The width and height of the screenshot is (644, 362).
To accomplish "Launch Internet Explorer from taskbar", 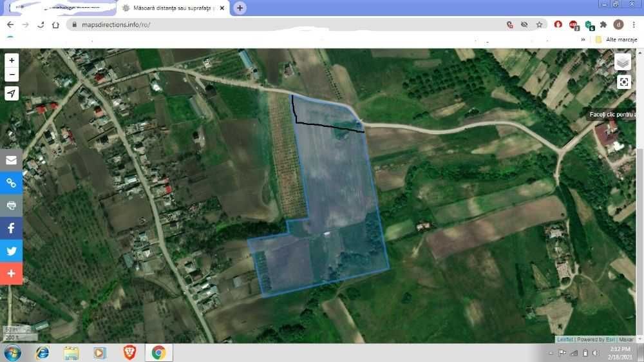I will tap(43, 353).
